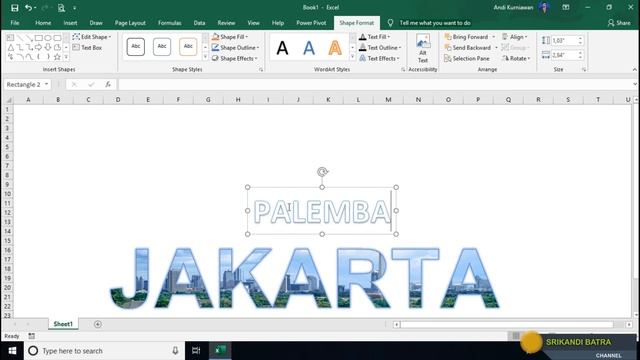Apply the black A WordArt style
Viewport: 640px width, 360px height.
pos(282,48)
